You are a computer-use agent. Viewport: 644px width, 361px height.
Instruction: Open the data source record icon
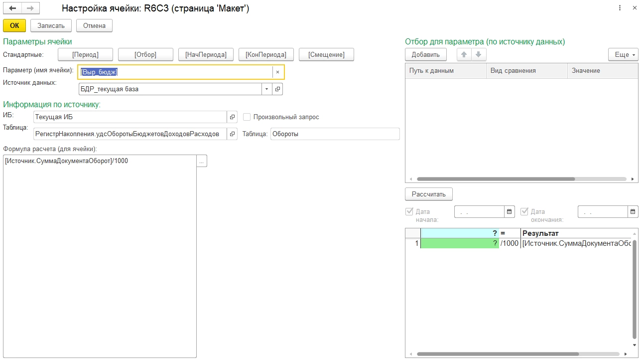coord(278,89)
